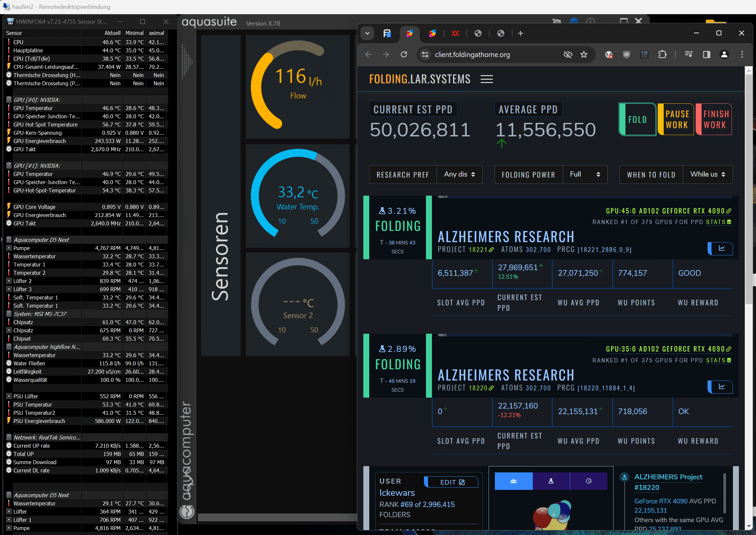Click the Project #18220 description inner scrollbar
This screenshot has height=535, width=756.
pos(725,493)
